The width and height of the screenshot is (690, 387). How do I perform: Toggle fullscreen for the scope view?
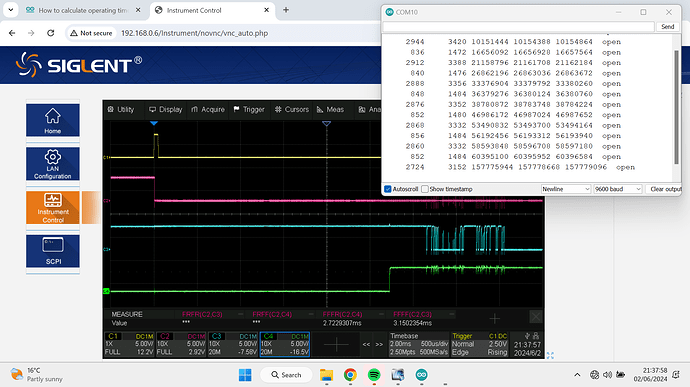tap(550, 355)
